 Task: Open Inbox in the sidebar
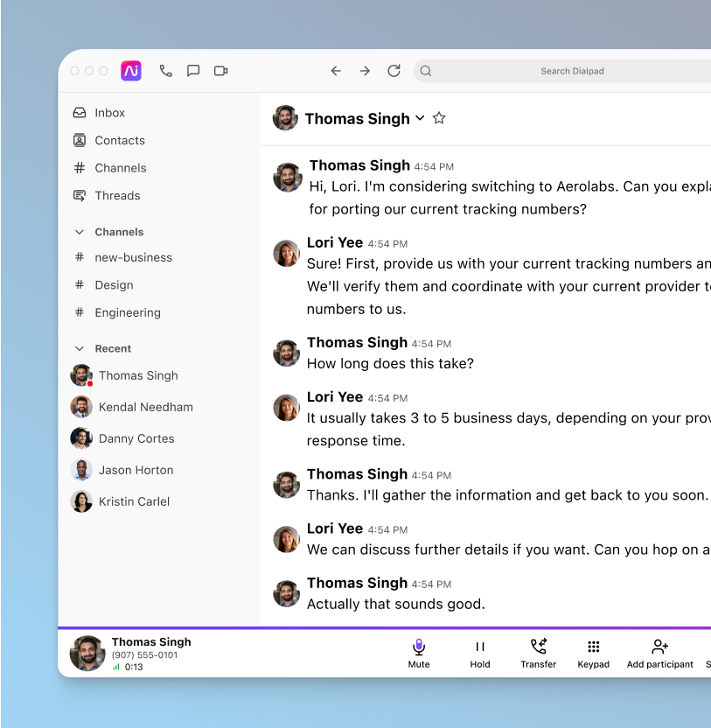tap(109, 113)
